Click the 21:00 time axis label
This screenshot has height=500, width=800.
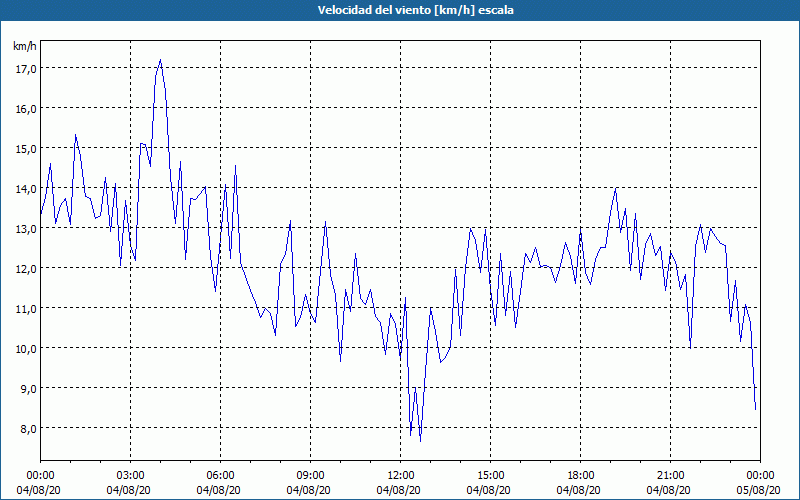coord(670,476)
